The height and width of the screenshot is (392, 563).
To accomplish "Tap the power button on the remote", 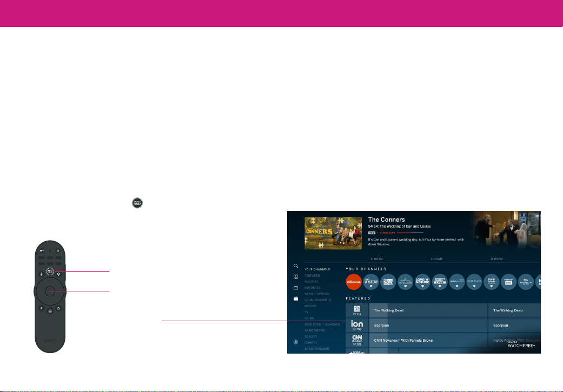I will tap(58, 250).
